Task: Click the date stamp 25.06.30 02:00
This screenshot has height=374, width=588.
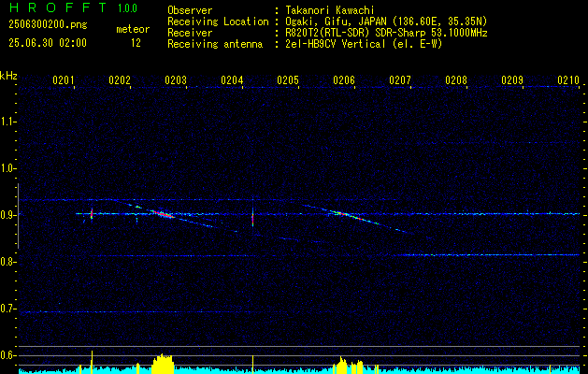Action: 48,43
